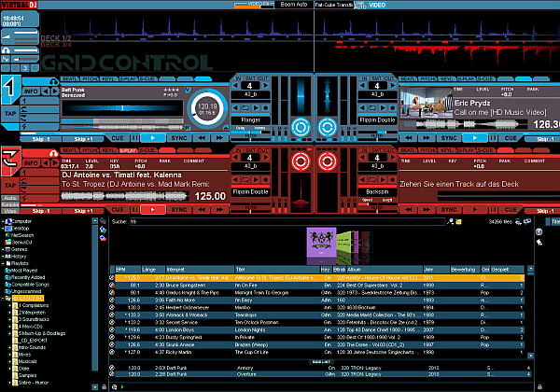560x392 pixels.
Task: Click Eric Prydz video thumbnail
Action: tap(426, 104)
